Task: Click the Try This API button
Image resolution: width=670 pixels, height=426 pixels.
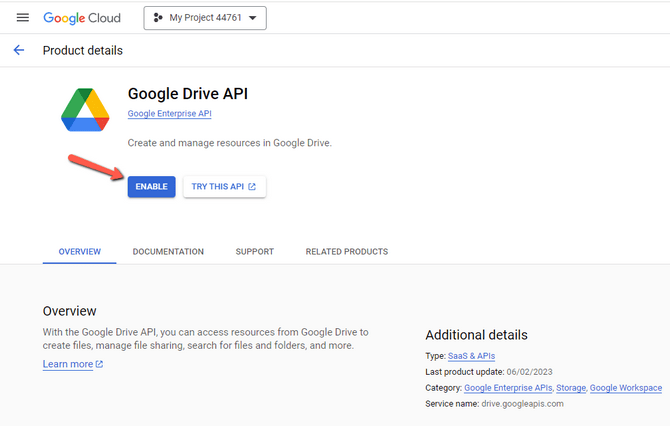Action: pyautogui.click(x=224, y=187)
